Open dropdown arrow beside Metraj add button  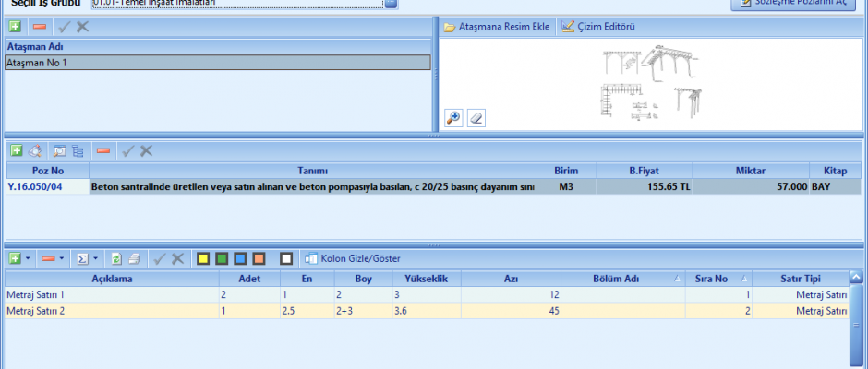click(28, 258)
